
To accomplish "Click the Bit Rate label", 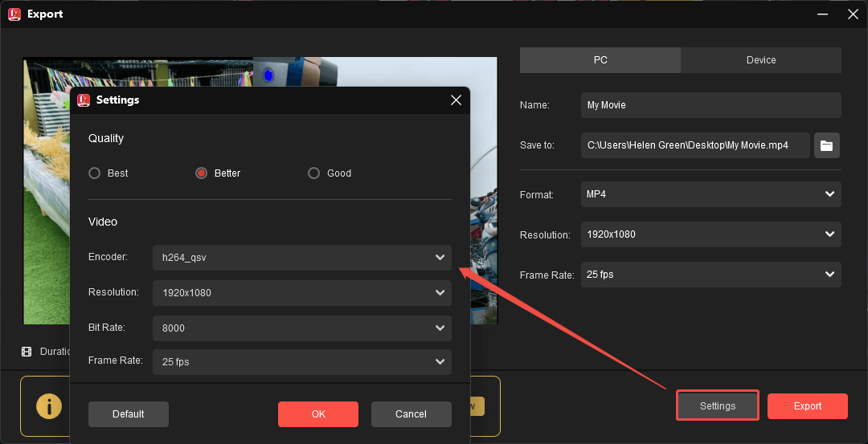I will pyautogui.click(x=107, y=328).
